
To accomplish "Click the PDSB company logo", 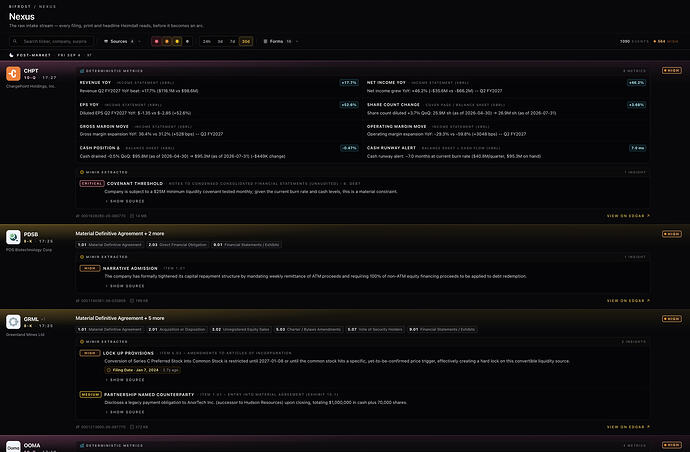I will (x=13, y=237).
